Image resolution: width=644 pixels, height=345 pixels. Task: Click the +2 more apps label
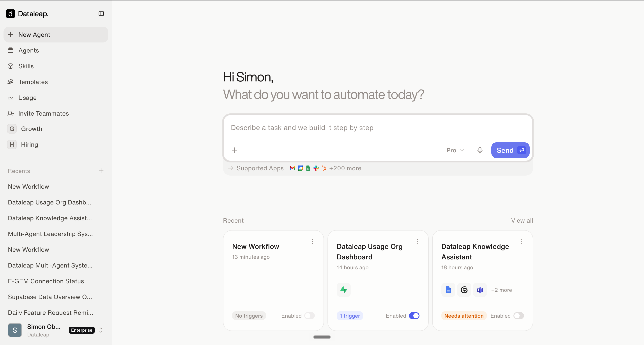pos(501,290)
